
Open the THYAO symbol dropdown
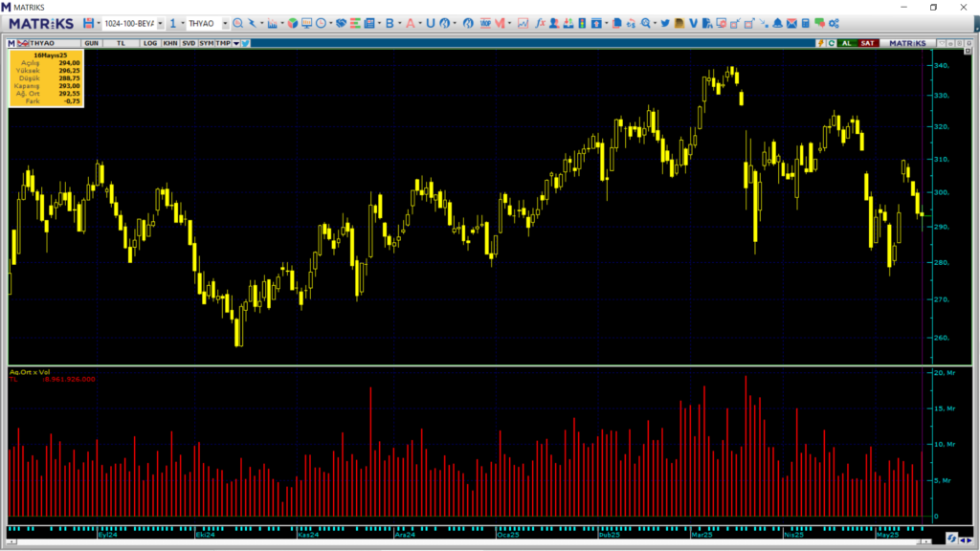[x=225, y=23]
